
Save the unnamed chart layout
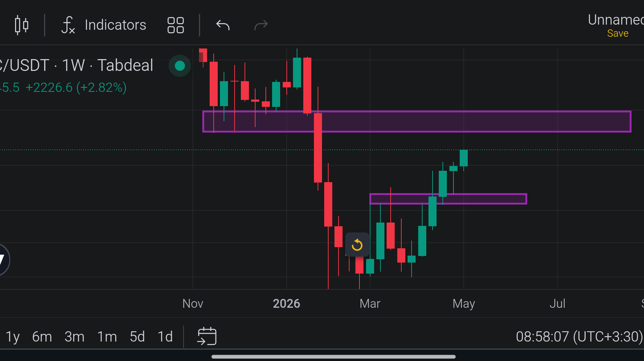(618, 33)
